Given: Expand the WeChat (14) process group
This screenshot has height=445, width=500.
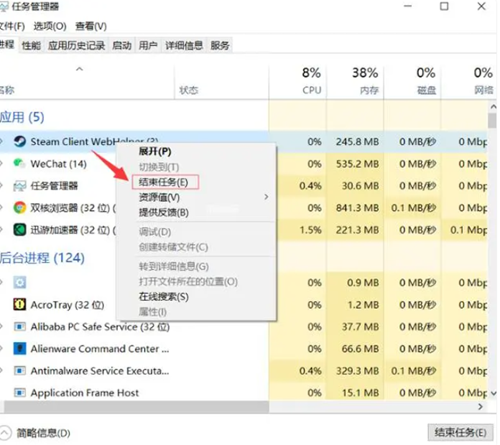Looking at the screenshot, I should [x=2, y=164].
